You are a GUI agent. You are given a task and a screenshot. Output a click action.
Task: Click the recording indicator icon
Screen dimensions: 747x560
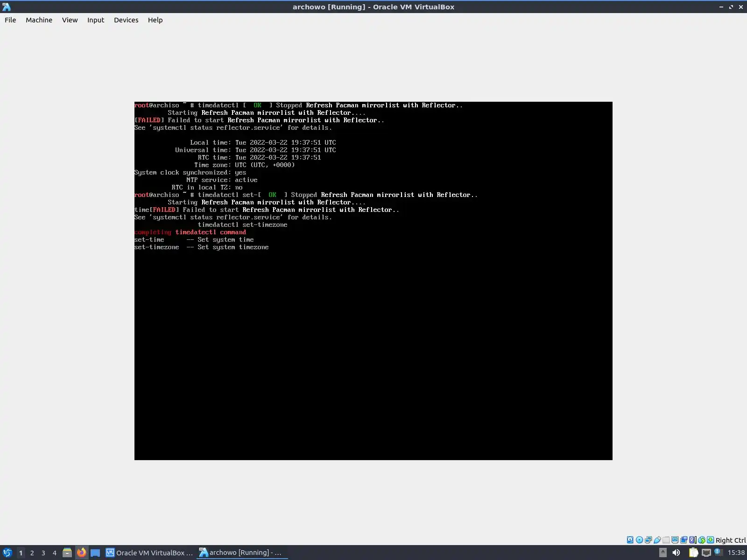pyautogui.click(x=684, y=540)
